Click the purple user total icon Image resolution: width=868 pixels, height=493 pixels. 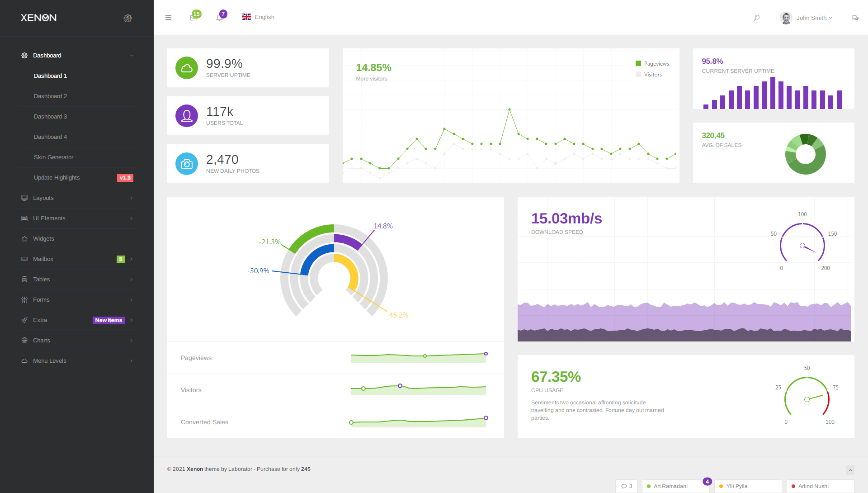(x=187, y=116)
